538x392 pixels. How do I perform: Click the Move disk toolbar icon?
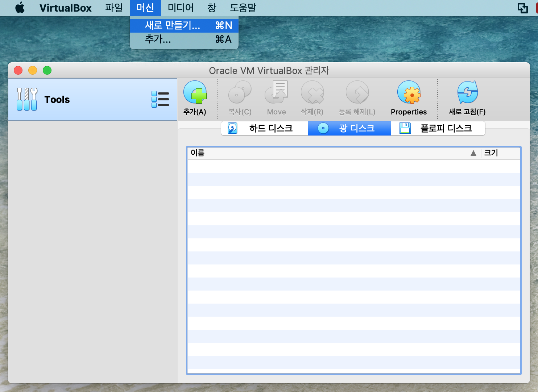276,93
